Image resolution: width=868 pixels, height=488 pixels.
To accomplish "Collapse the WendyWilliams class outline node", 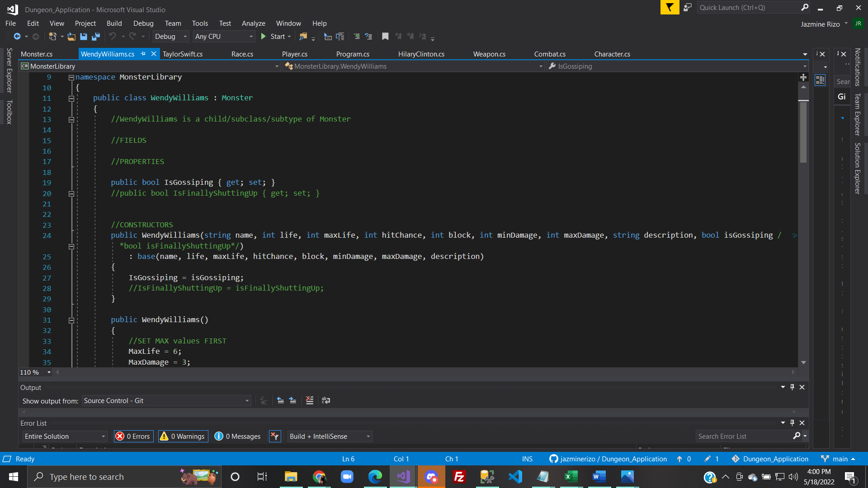I will tap(71, 99).
